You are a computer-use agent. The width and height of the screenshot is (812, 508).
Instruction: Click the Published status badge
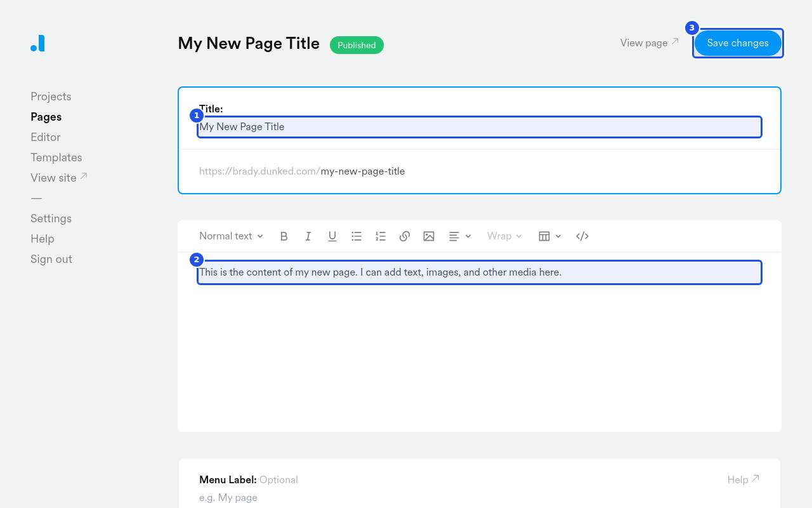[357, 45]
